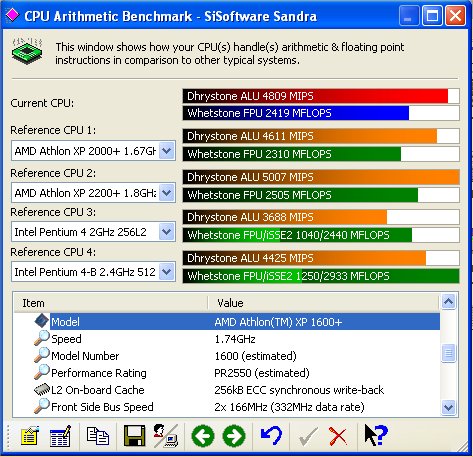Viewport: 473px width, 457px height.
Task: Click the green back arrow
Action: pos(203,436)
